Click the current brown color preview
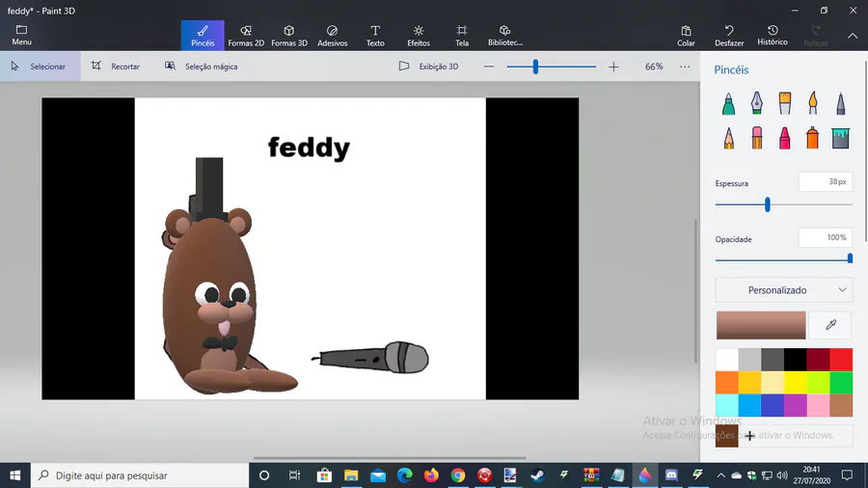Screen dimensions: 868x488 (x=761, y=325)
